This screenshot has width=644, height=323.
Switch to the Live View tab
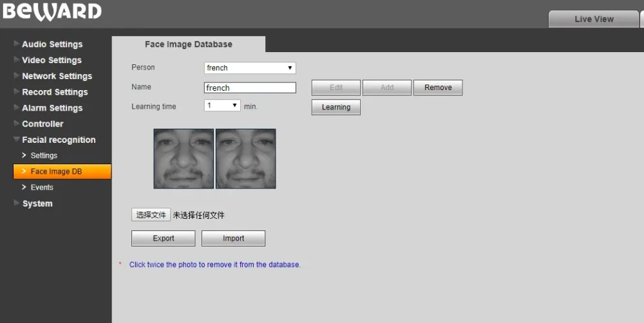pyautogui.click(x=593, y=19)
